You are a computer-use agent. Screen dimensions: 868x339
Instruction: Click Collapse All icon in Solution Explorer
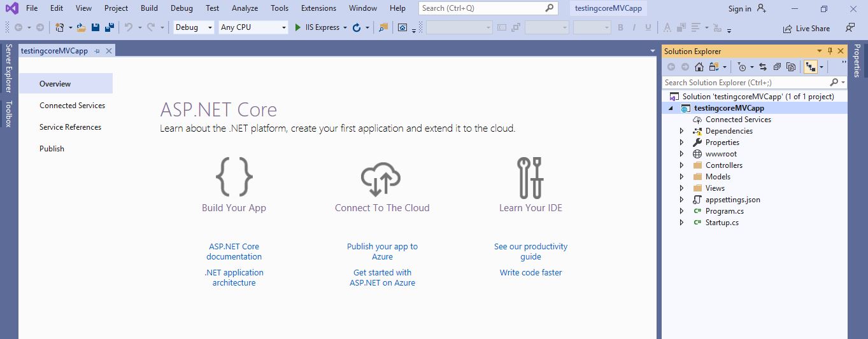(777, 67)
